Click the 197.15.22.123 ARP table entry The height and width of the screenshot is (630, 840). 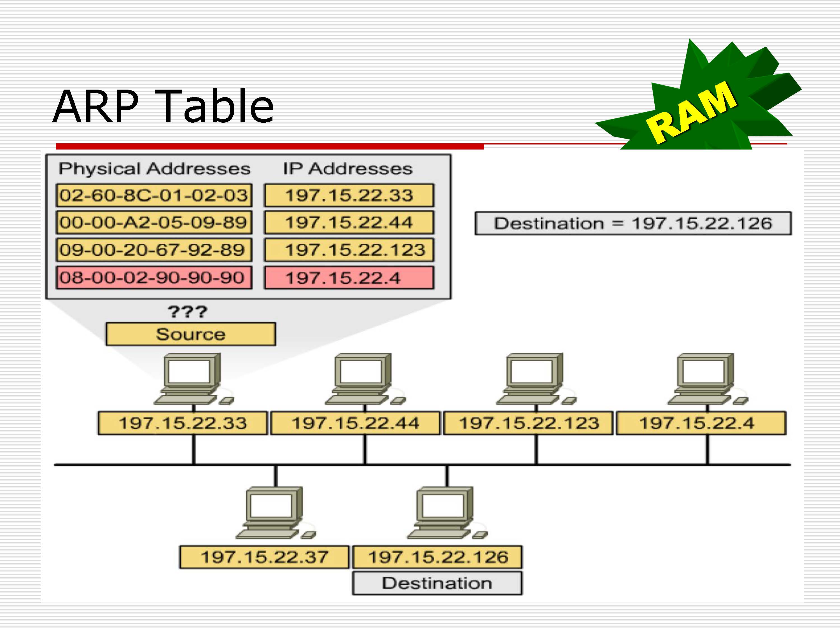pyautogui.click(x=349, y=250)
